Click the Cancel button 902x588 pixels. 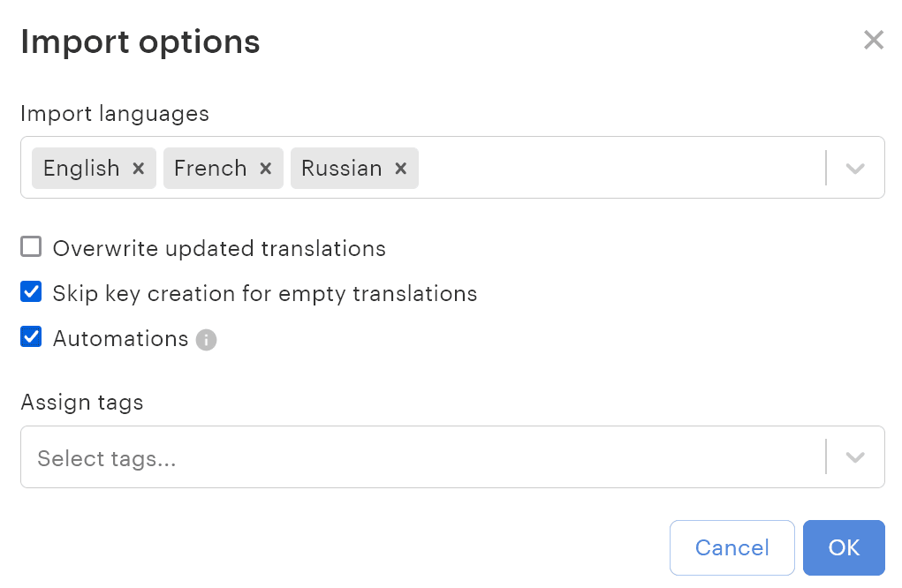click(x=732, y=547)
